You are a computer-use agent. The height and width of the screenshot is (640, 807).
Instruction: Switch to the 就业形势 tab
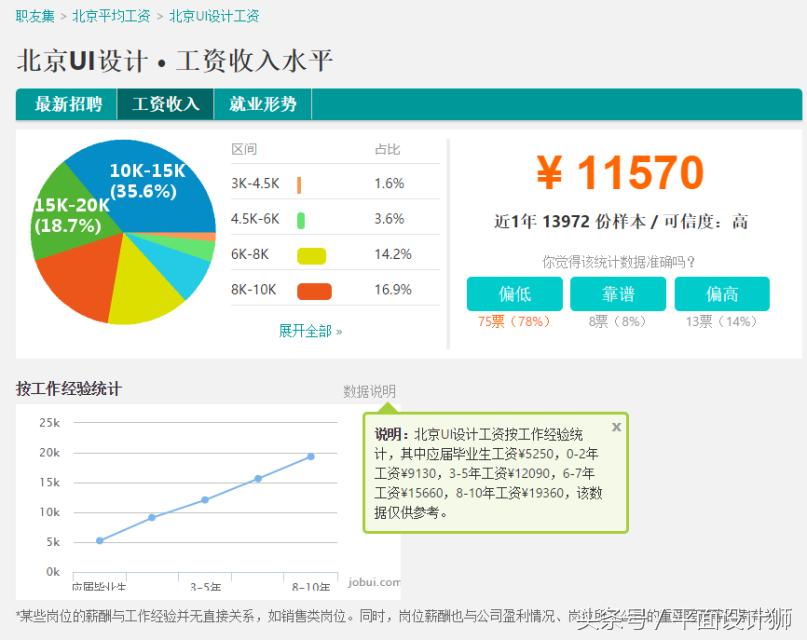[x=262, y=103]
